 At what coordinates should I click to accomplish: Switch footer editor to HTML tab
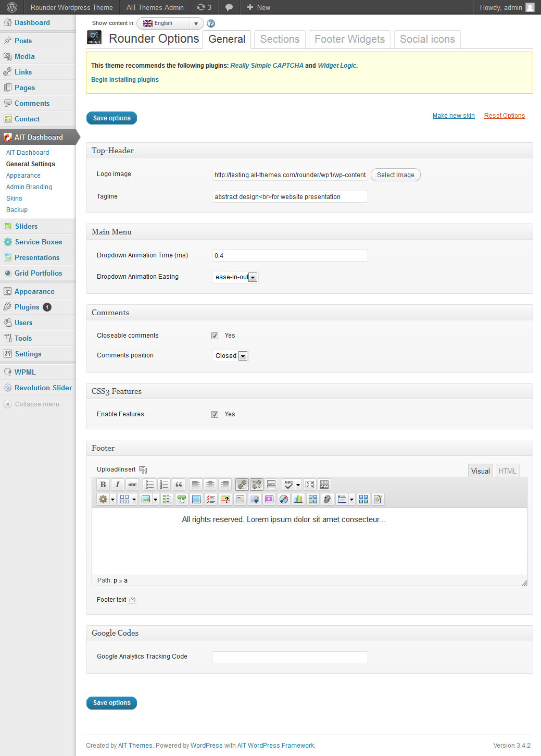pos(507,471)
